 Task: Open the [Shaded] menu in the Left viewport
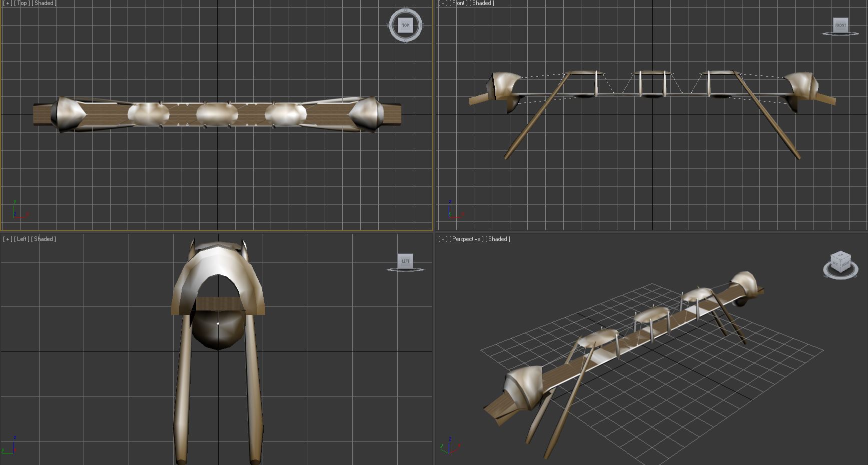(x=44, y=239)
